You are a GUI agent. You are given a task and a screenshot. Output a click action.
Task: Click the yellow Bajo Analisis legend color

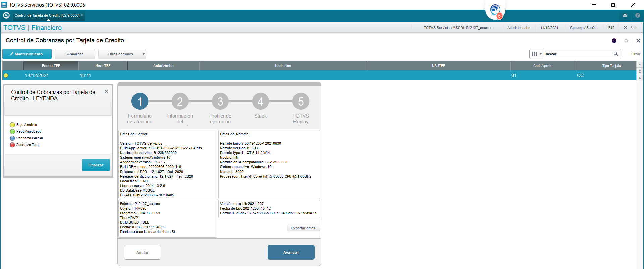pos(12,125)
